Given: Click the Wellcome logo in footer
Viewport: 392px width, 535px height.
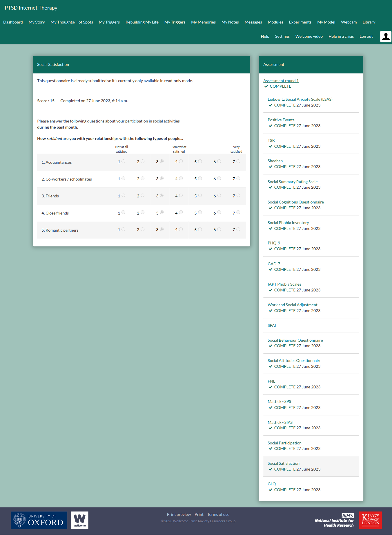Looking at the screenshot, I should coord(79,520).
